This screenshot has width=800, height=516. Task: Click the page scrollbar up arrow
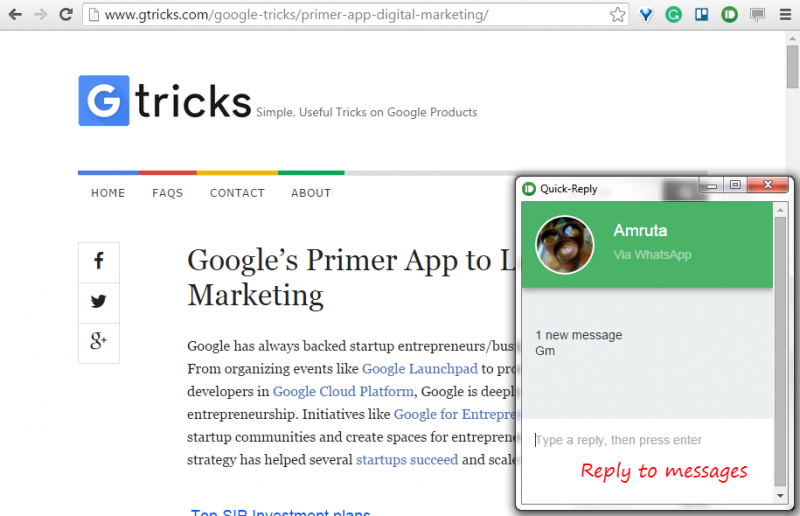click(x=792, y=38)
